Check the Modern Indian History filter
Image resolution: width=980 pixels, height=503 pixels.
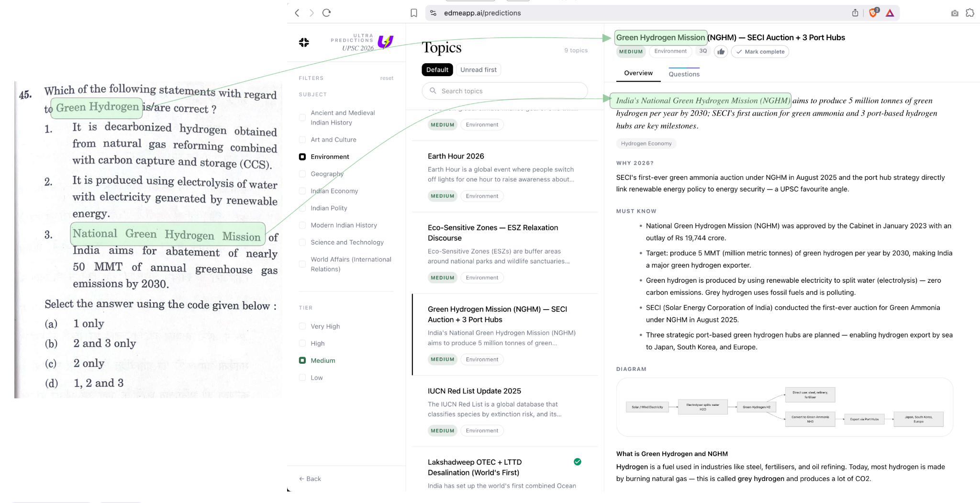pos(302,225)
